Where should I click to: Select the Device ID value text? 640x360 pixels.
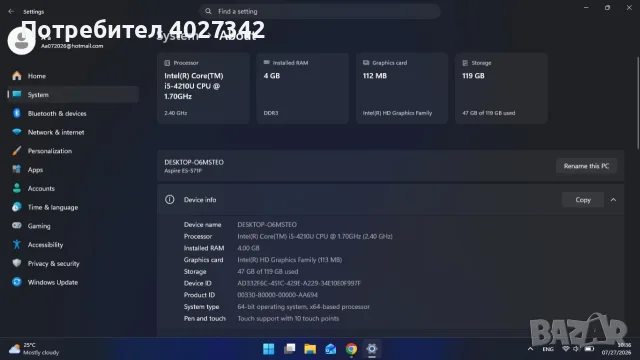pos(299,283)
